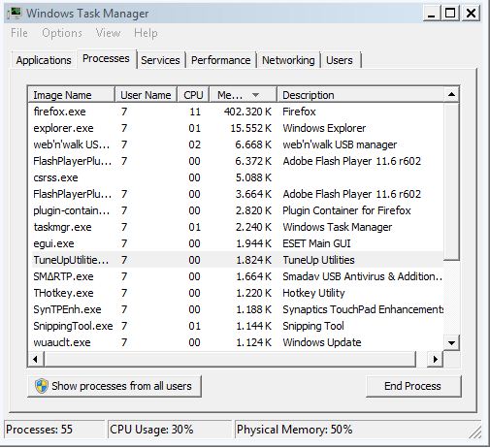Click the TuneUp Utilities description
The height and width of the screenshot is (448, 490).
click(318, 260)
